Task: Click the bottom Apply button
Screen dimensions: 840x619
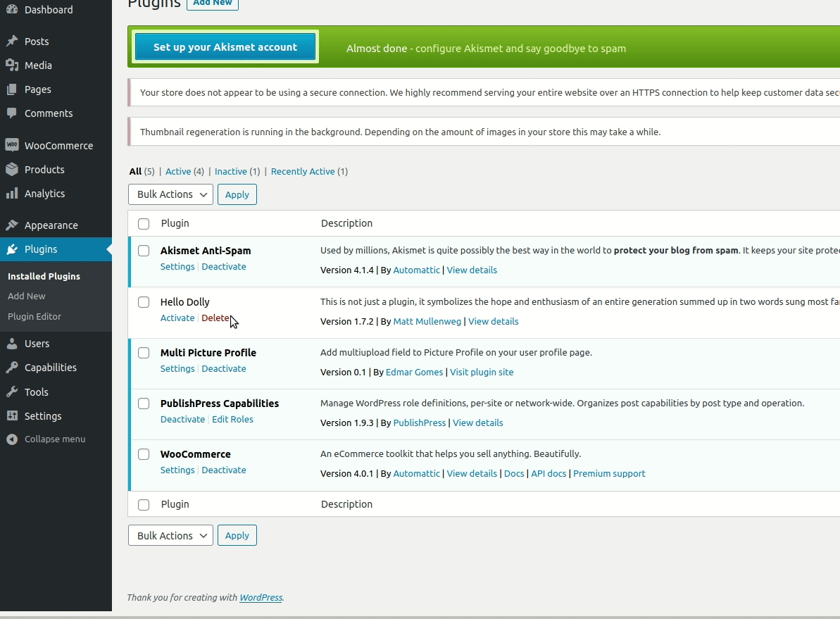Action: pyautogui.click(x=237, y=535)
